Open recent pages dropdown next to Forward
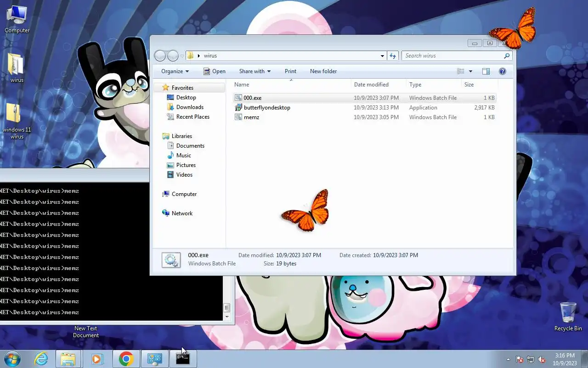This screenshot has width=588, height=368. coord(182,56)
